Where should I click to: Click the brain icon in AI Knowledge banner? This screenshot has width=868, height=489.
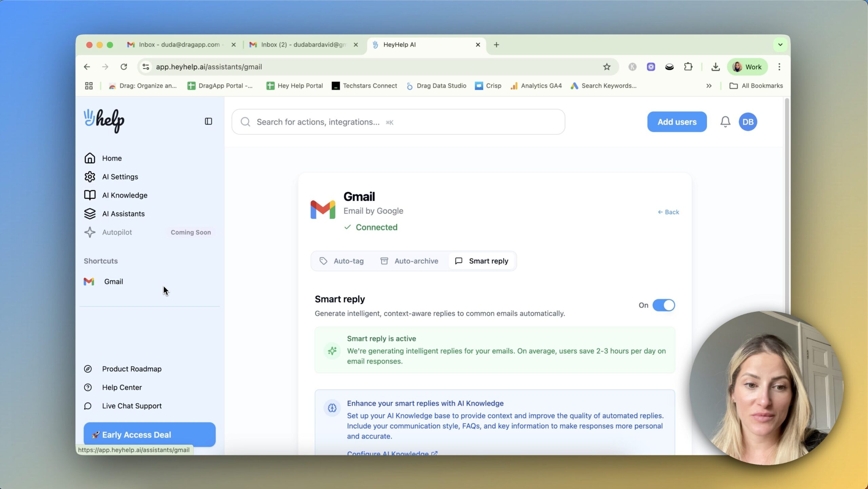click(332, 408)
